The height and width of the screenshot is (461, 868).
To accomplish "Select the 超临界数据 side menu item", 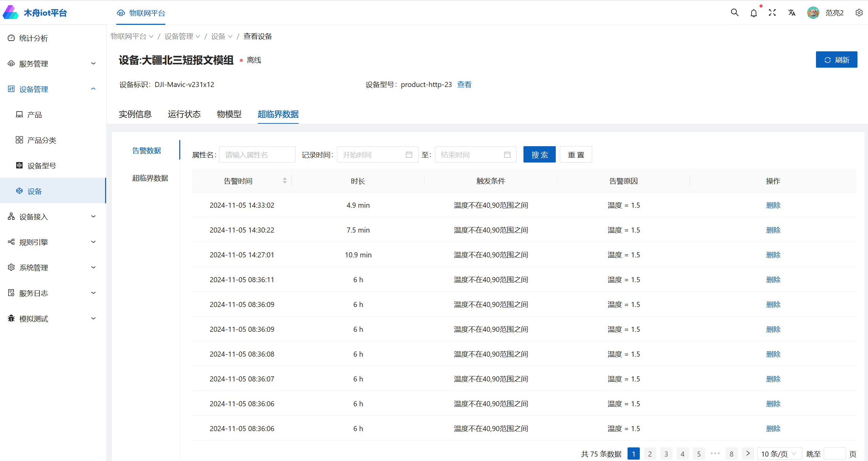I will coord(150,178).
